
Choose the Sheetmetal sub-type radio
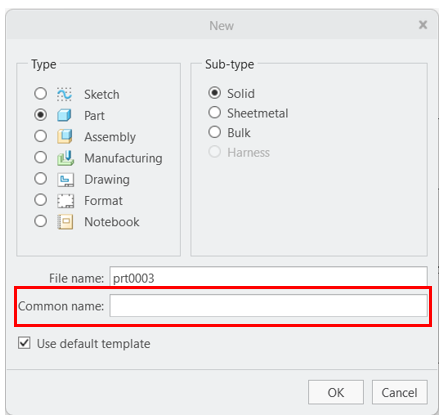[215, 113]
